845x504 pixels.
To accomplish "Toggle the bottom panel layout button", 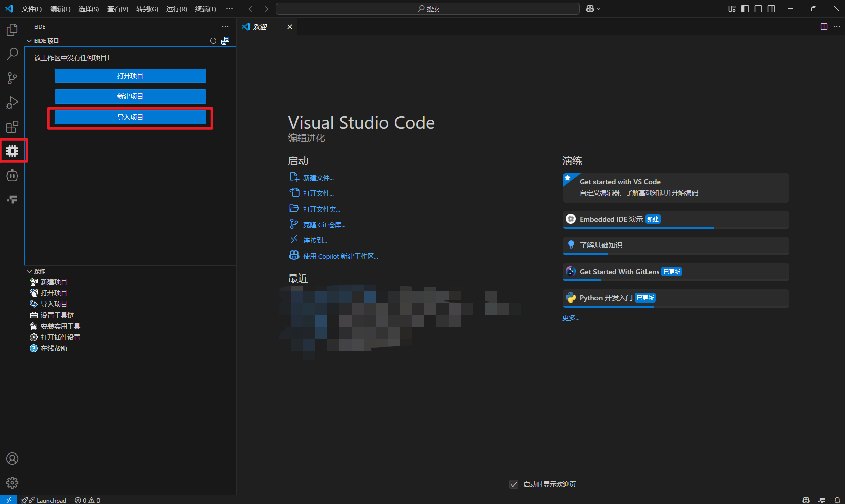I will click(x=758, y=9).
